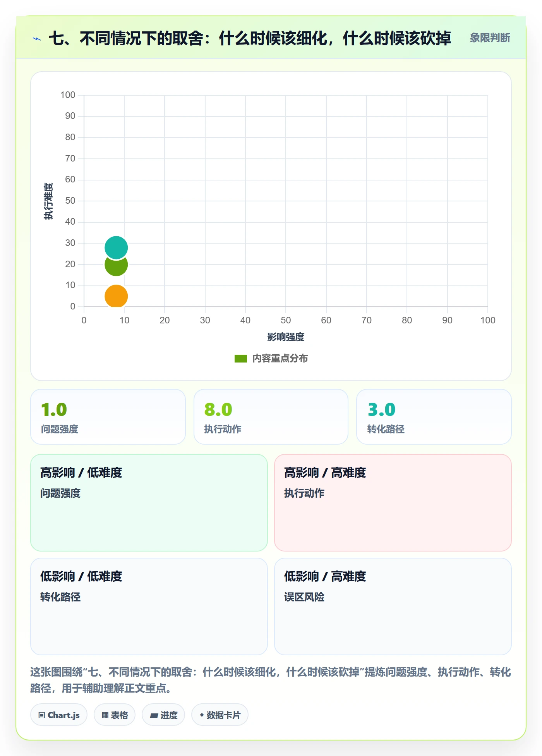Image resolution: width=542 pixels, height=756 pixels.
Task: Click the lightning bolt icon in header
Action: [37, 39]
